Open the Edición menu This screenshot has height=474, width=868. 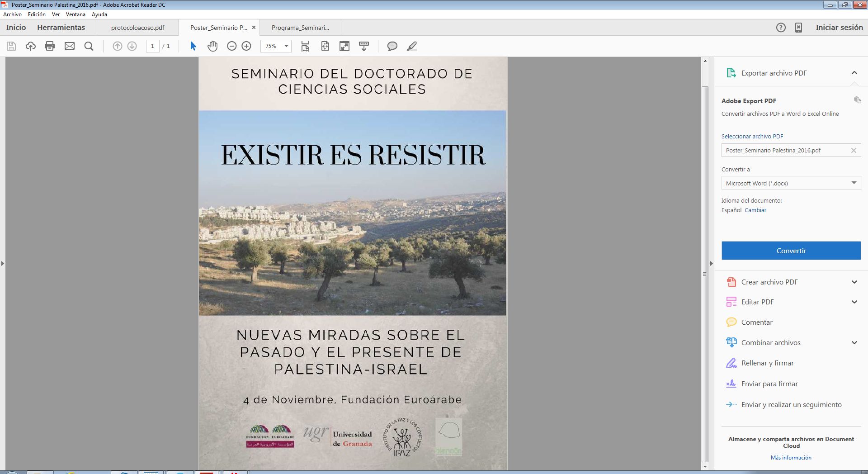pos(37,14)
